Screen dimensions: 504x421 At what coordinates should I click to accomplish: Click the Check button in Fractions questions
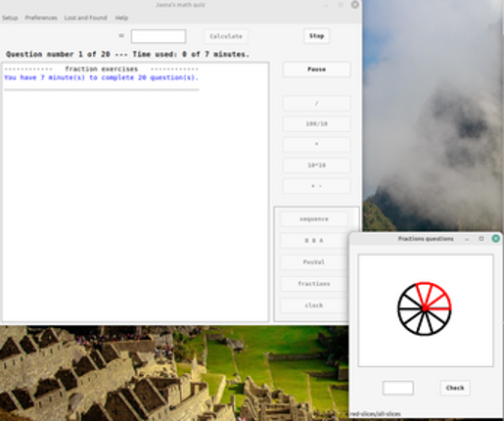(x=455, y=388)
